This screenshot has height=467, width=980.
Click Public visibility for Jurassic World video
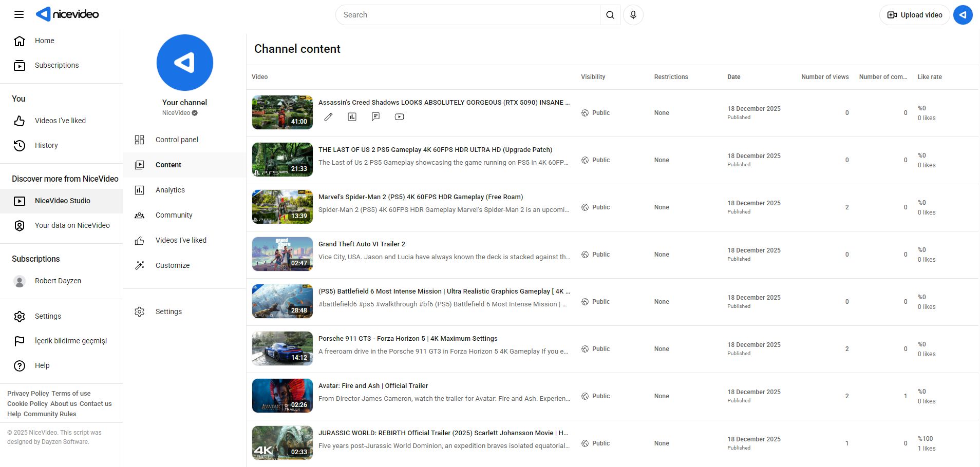click(596, 443)
